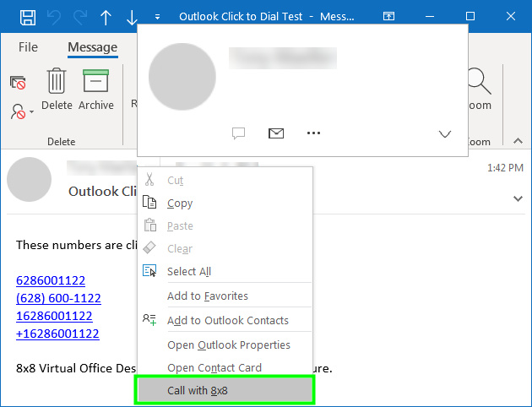Collapse the ribbon with up chevron
Screen dimensions: 532x407
518,141
